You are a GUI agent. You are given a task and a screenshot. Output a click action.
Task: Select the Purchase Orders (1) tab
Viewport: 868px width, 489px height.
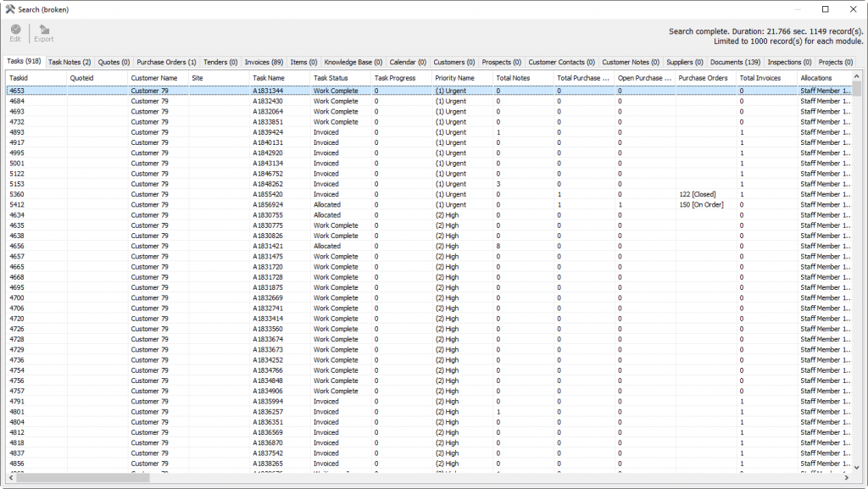tap(166, 62)
